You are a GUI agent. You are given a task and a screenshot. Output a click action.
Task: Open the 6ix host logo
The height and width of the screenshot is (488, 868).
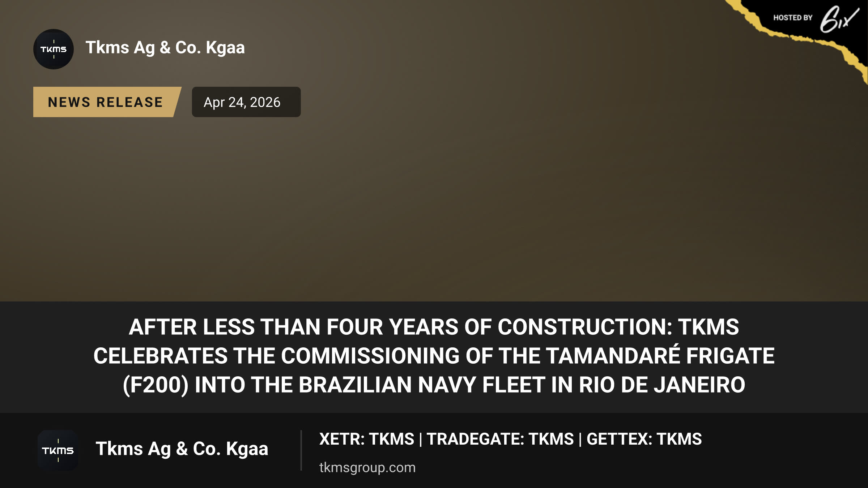click(839, 19)
